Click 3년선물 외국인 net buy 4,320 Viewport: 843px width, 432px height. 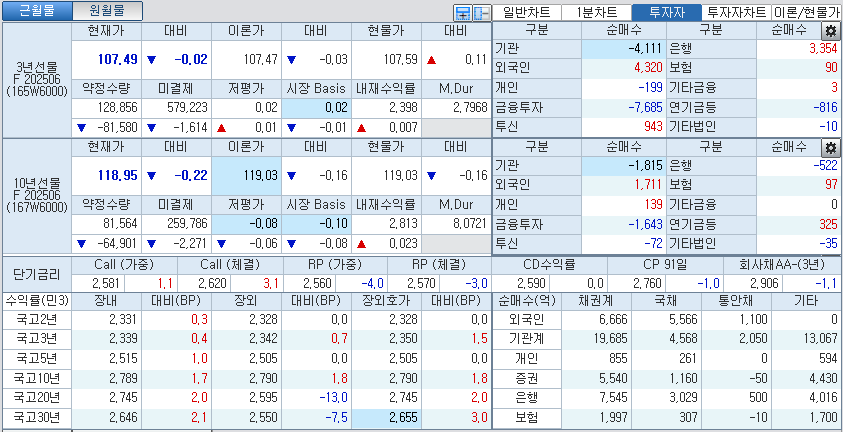click(647, 68)
